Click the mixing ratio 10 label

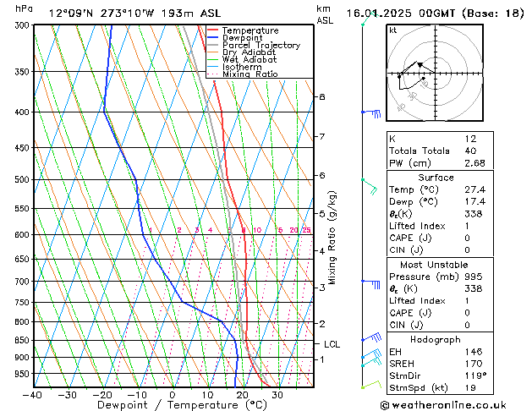click(x=257, y=230)
